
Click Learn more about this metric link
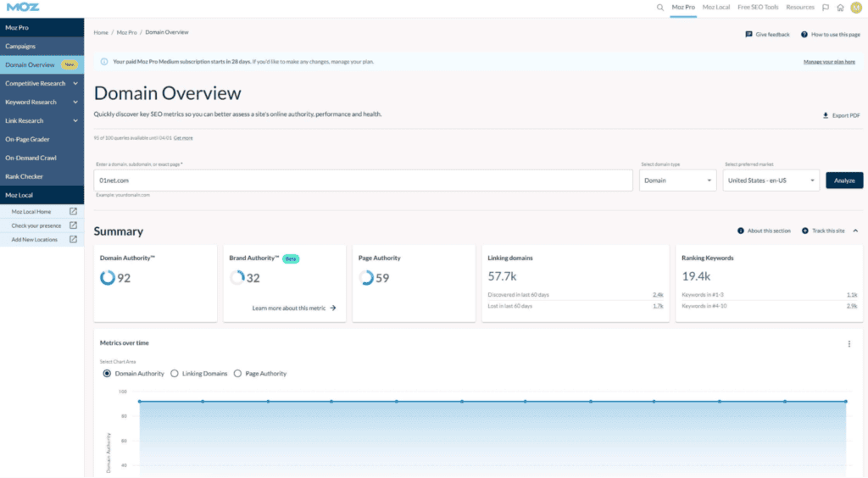[x=289, y=308]
